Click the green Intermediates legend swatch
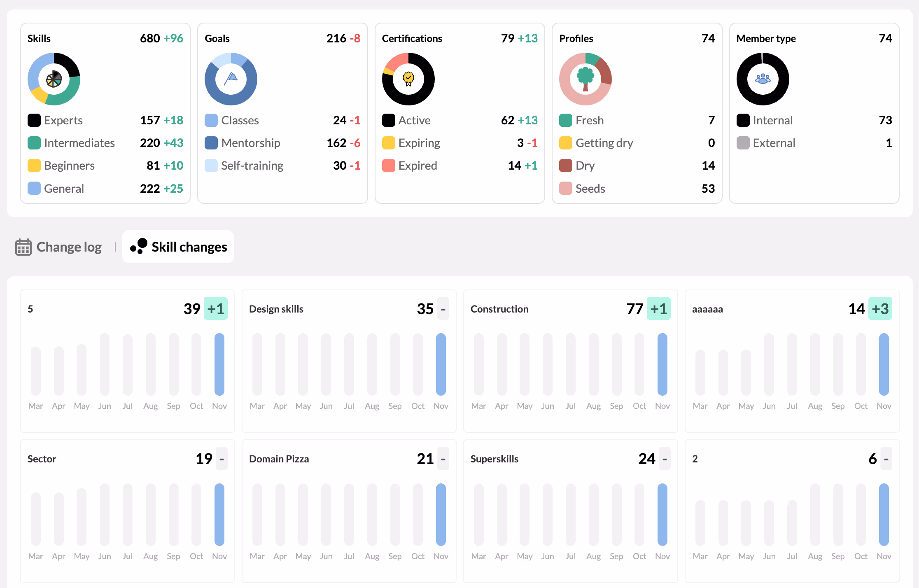919x588 pixels. click(34, 143)
